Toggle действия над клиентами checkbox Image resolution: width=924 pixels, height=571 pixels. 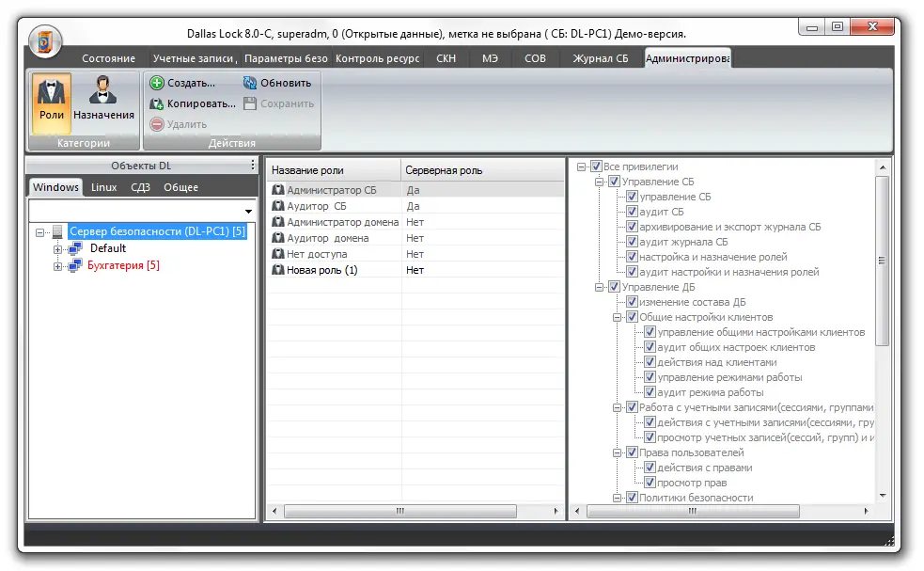coord(650,362)
